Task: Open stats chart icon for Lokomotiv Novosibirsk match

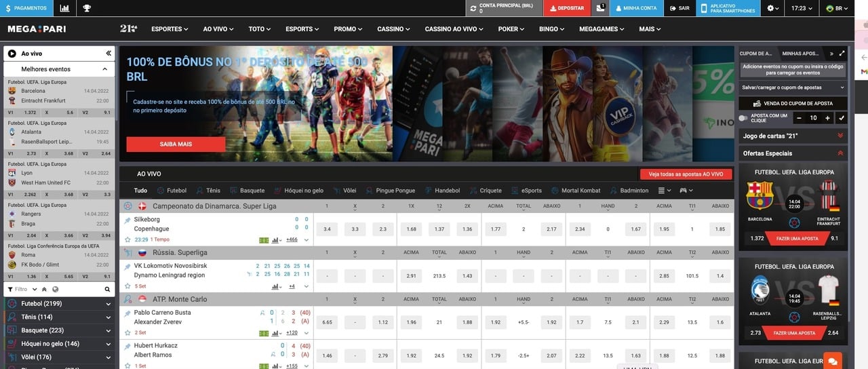Action: 276,286
